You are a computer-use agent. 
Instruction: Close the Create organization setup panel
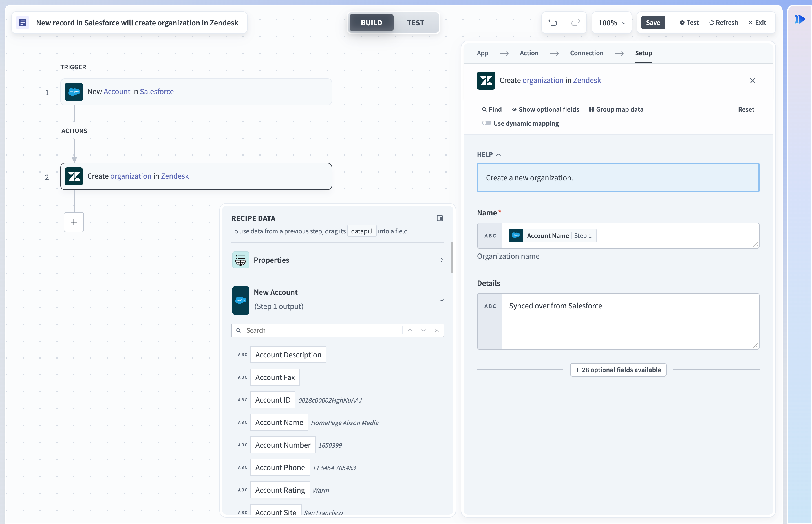pyautogui.click(x=753, y=81)
